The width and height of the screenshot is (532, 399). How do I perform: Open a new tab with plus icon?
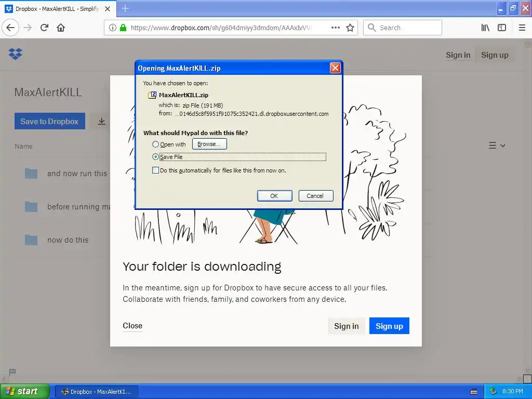point(125,8)
